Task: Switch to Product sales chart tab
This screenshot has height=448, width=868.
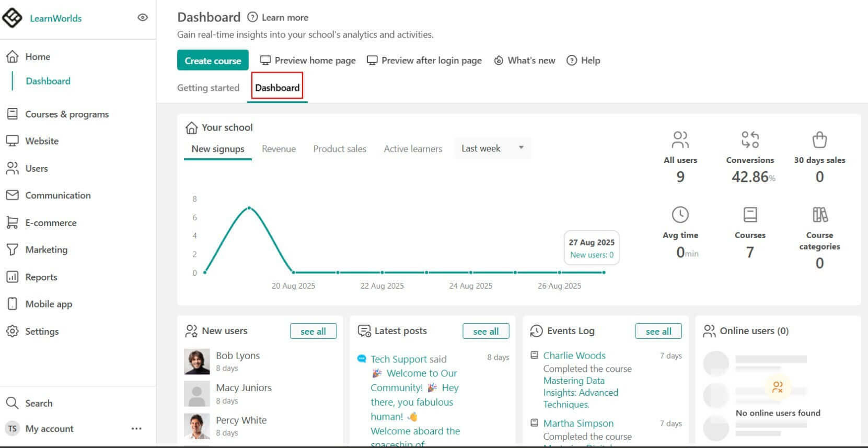Action: [x=340, y=149]
